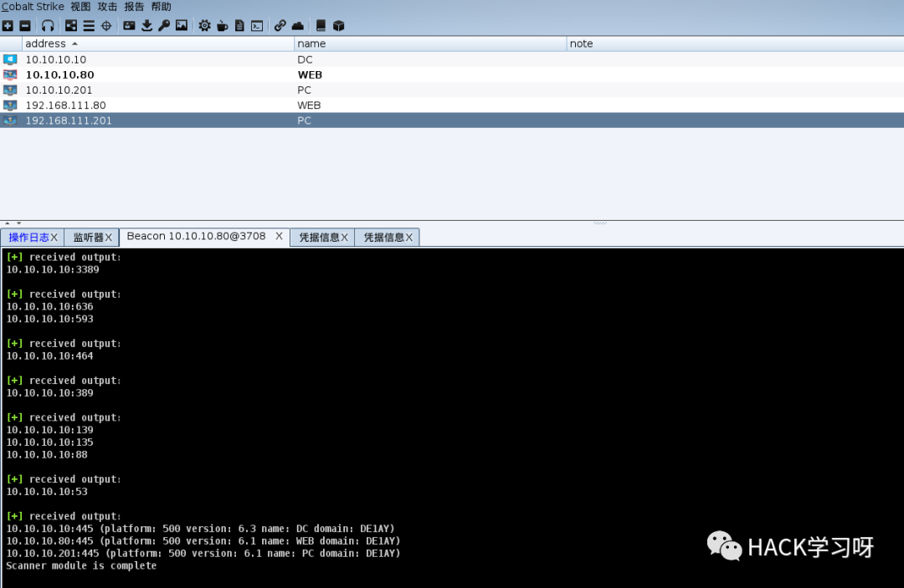The image size is (904, 588).
Task: Click the cloud Manage web server icon
Action: 298,25
